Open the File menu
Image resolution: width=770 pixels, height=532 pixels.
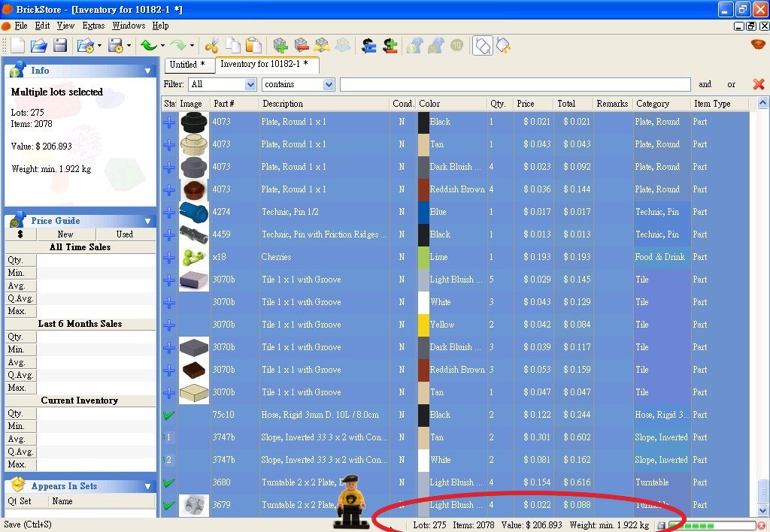pos(21,26)
